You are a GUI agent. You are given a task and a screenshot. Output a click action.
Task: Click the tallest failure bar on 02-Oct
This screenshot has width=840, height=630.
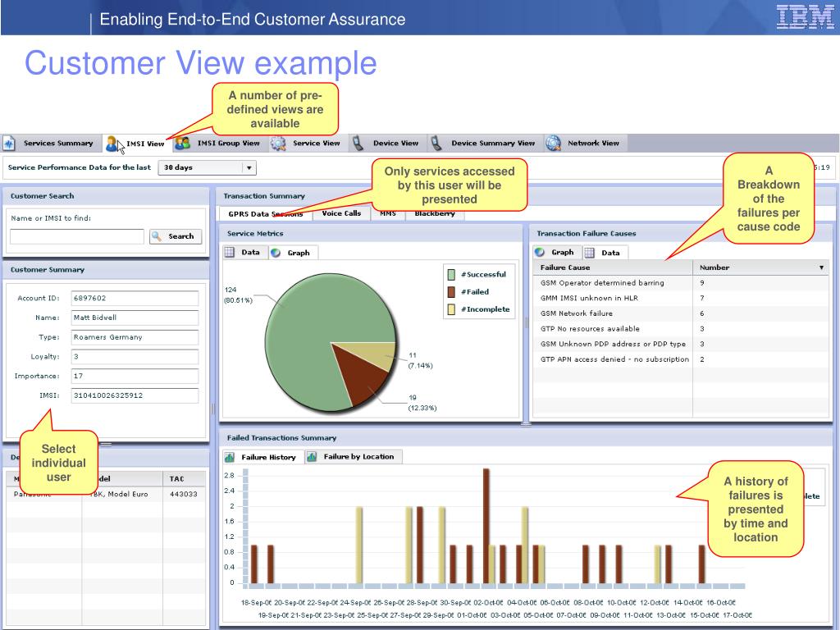coord(486,526)
